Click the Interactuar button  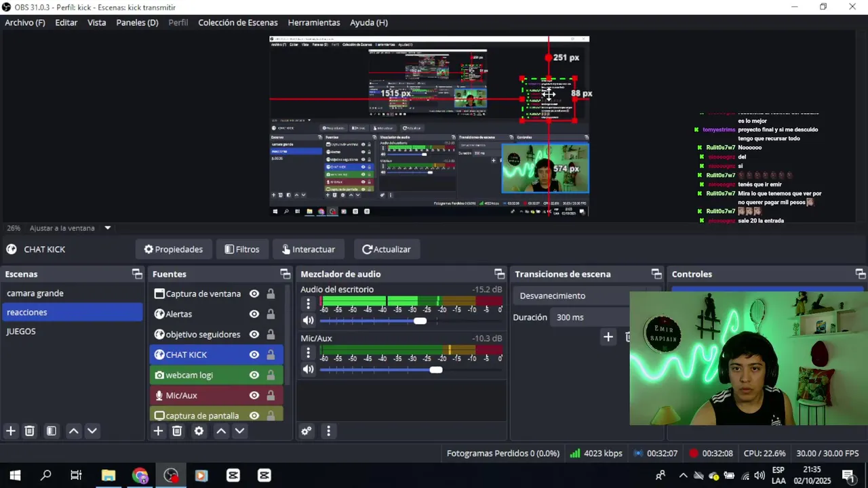click(309, 249)
